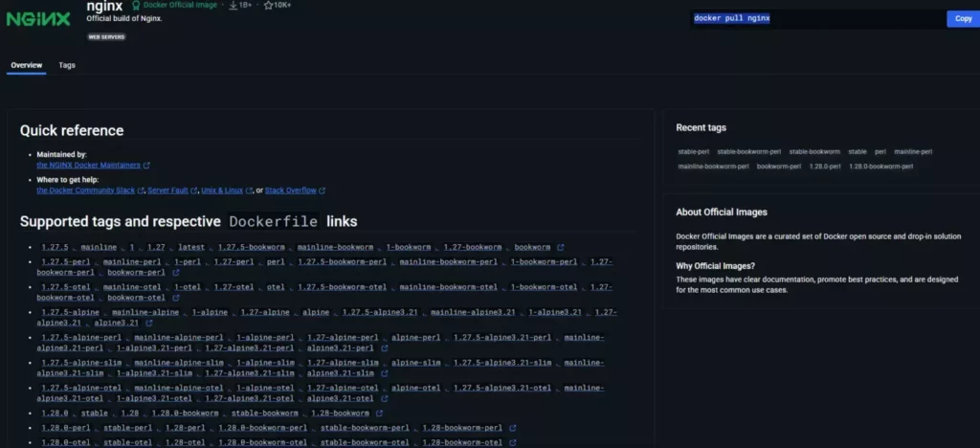Select mainline-perl in Recent tags
The height and width of the screenshot is (448, 980).
(913, 152)
